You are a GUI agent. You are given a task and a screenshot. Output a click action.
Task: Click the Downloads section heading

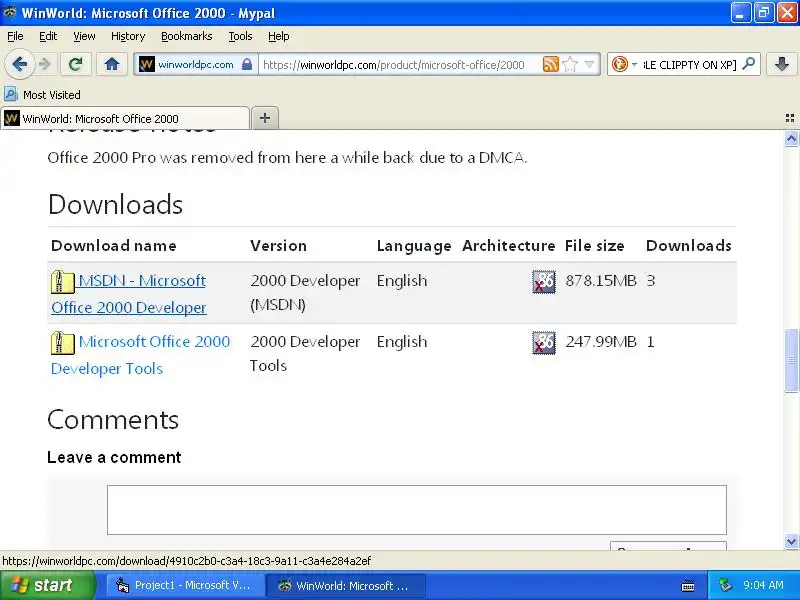(115, 204)
